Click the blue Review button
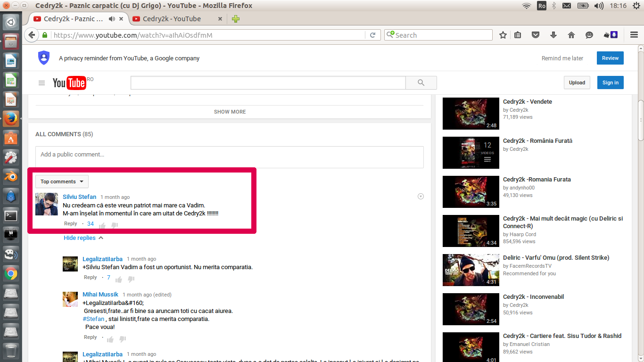Image resolution: width=644 pixels, height=362 pixels. point(610,58)
